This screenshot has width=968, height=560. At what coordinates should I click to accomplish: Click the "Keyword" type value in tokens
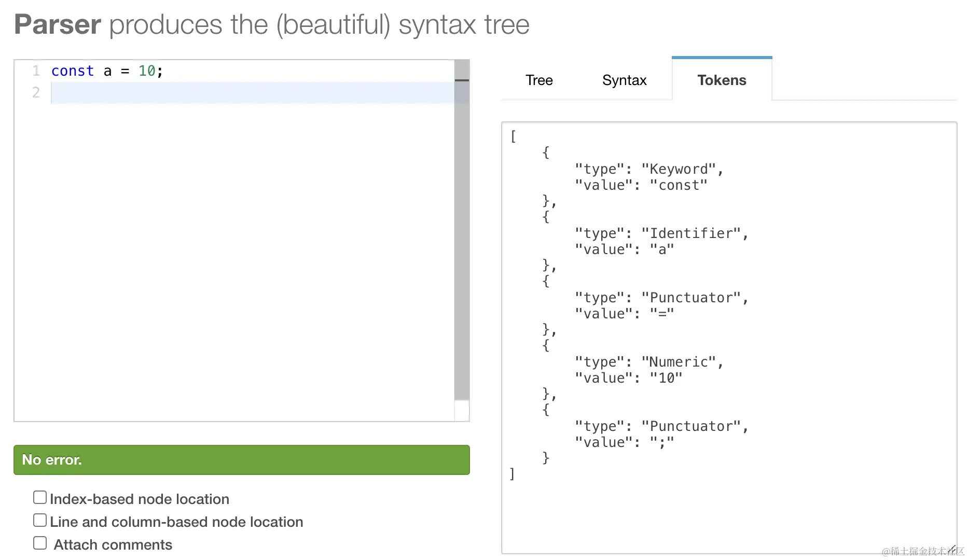(679, 169)
